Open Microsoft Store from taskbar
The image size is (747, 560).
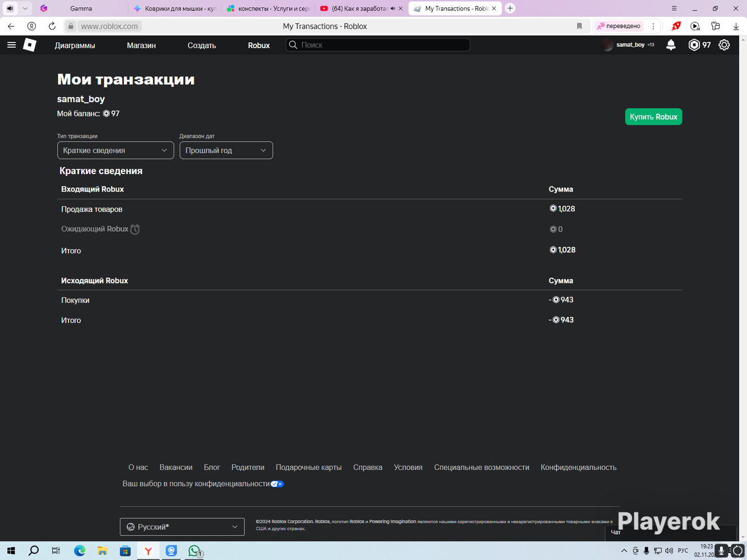126,551
